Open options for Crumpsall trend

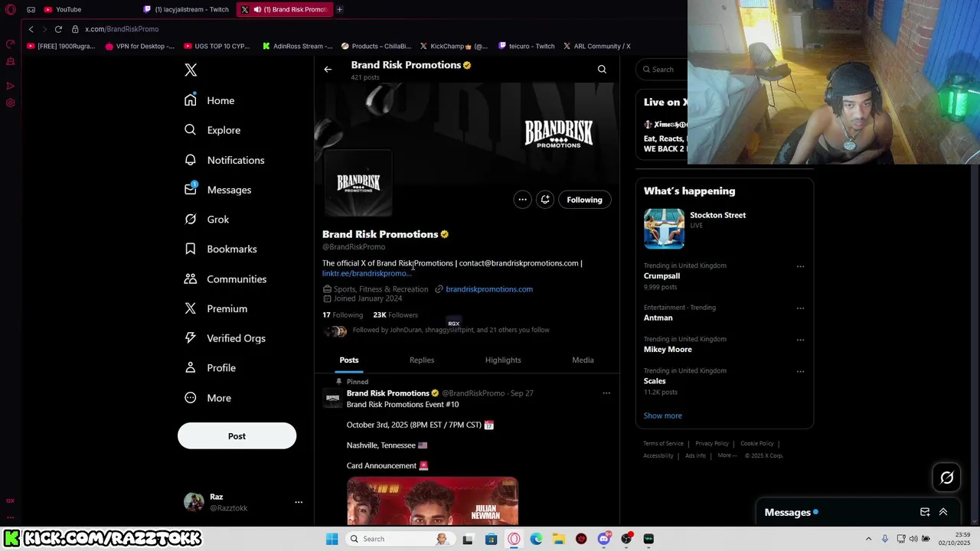tap(800, 266)
